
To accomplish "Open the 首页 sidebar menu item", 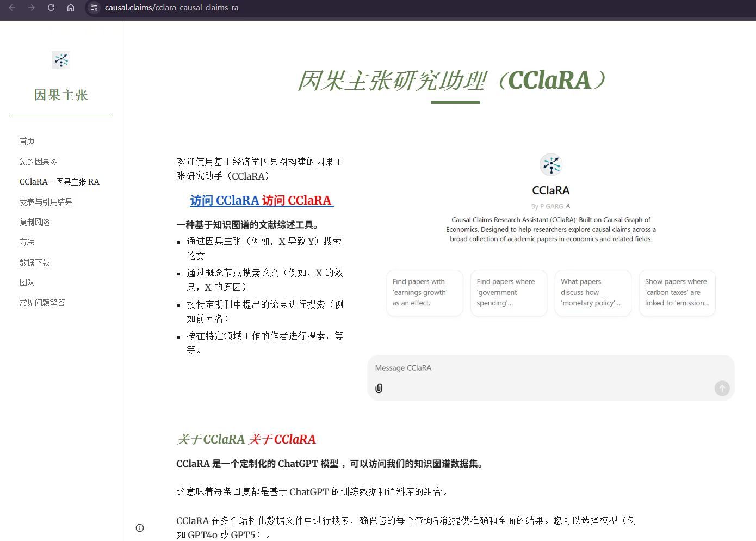I will coord(27,141).
